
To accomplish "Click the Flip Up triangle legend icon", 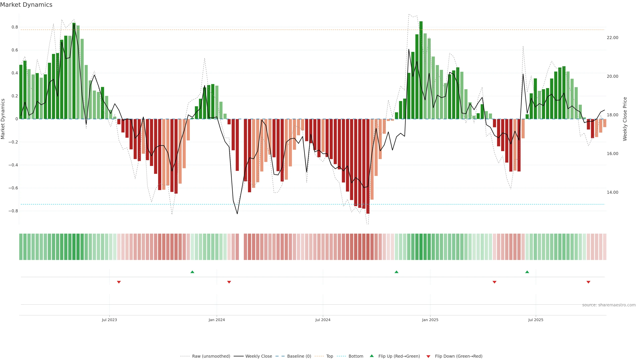I will tap(371, 356).
